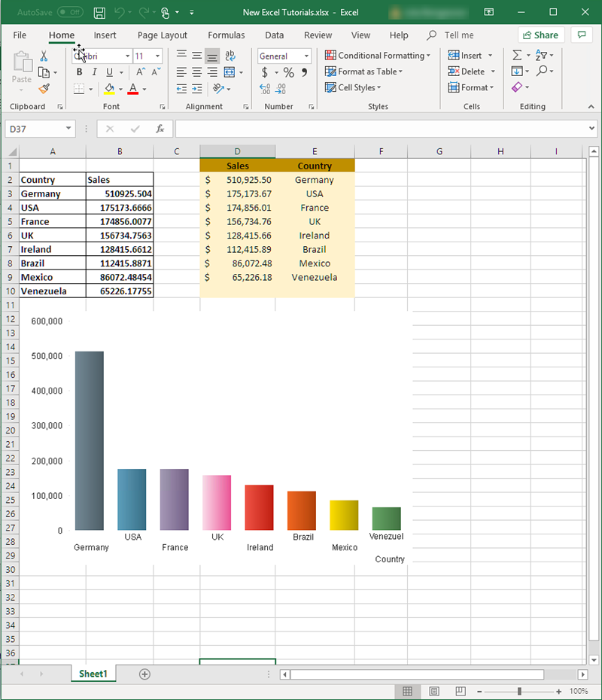Open the Fill Color dropdown arrow
Viewport: 602px width, 700px height.
pyautogui.click(x=119, y=89)
